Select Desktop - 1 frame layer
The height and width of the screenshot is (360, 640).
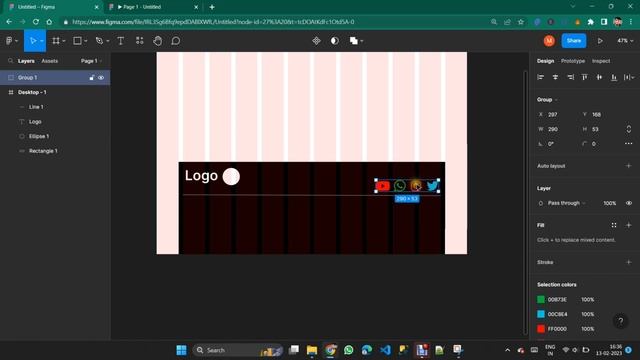(x=55, y=92)
